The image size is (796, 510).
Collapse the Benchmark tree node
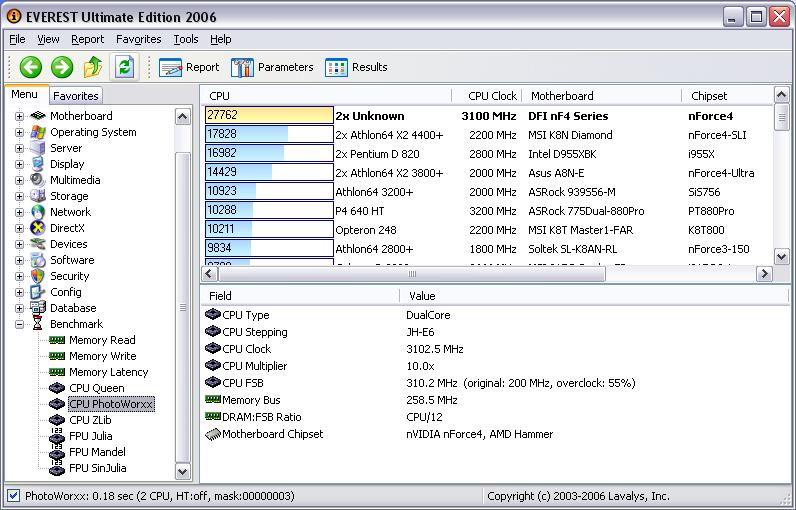19,324
